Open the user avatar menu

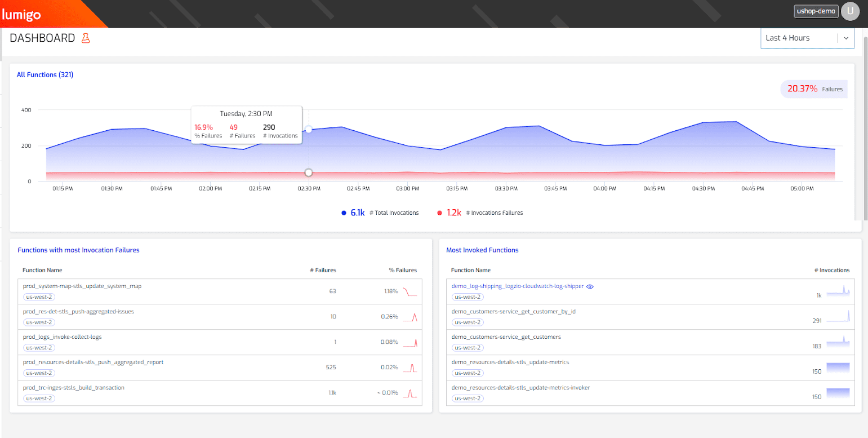pos(850,11)
